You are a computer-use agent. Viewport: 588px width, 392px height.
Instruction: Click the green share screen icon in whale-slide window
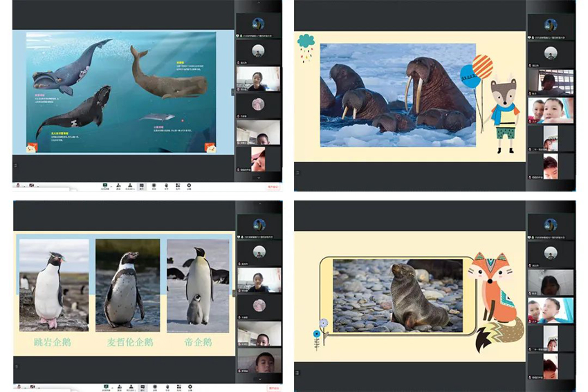tap(105, 185)
